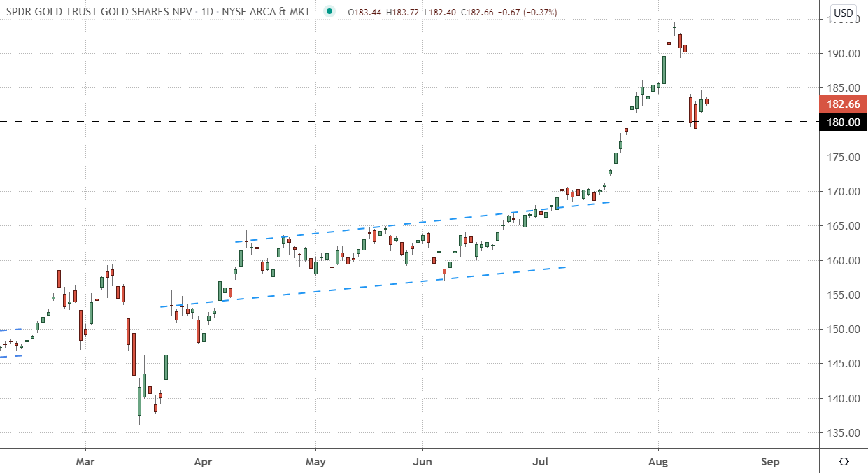Viewport: 868px width, 473px height.
Task: Click the highest candle in early August
Action: coord(674,29)
